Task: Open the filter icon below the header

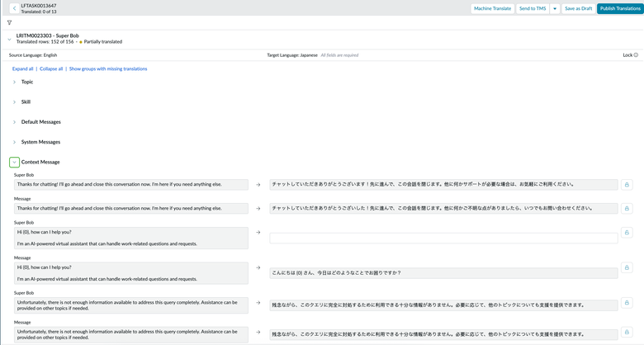Action: (x=9, y=23)
